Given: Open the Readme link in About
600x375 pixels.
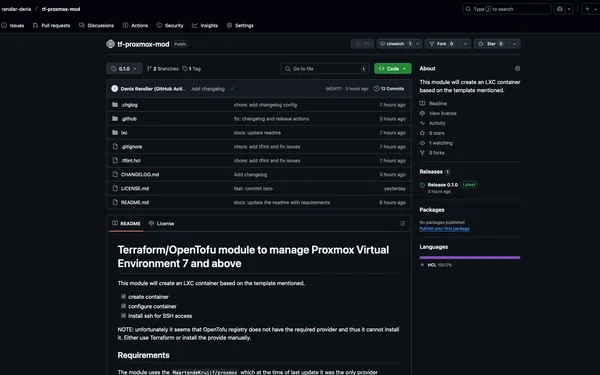Looking at the screenshot, I should pyautogui.click(x=434, y=103).
